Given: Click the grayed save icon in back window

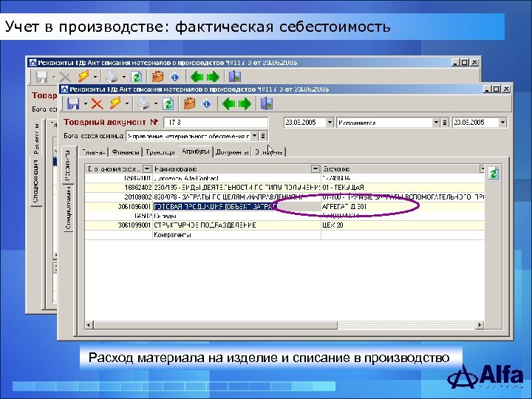Looking at the screenshot, I should 41,77.
